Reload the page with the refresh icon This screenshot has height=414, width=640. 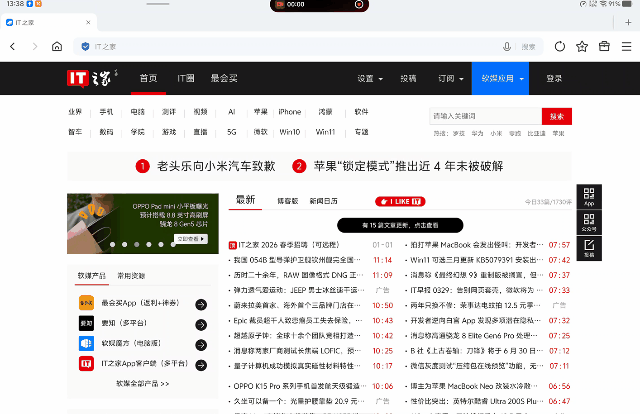click(x=559, y=46)
